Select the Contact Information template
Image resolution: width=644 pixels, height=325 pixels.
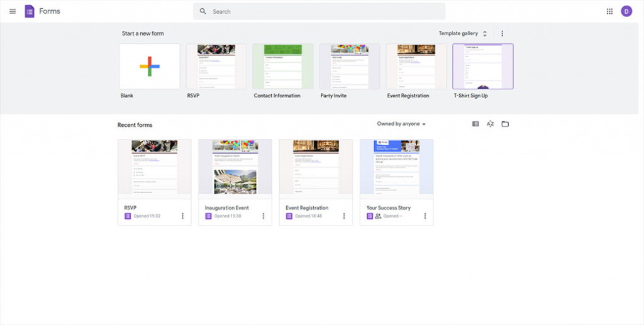tap(282, 67)
